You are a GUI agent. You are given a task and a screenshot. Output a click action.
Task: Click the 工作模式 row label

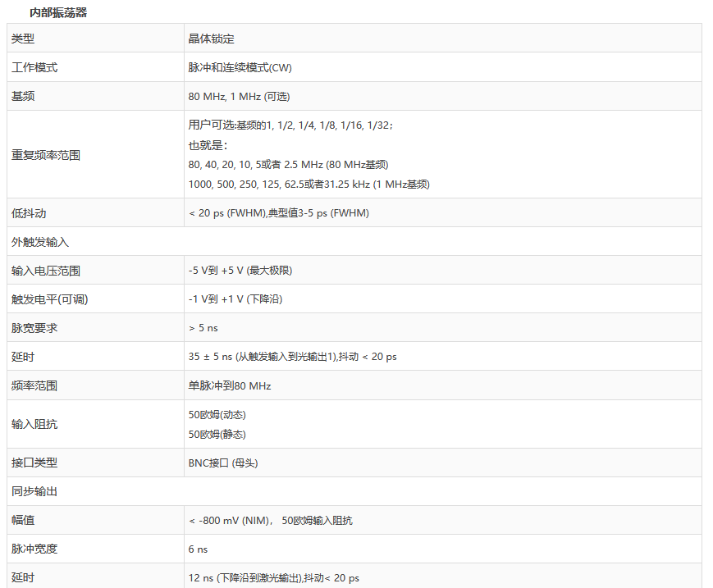pos(34,67)
